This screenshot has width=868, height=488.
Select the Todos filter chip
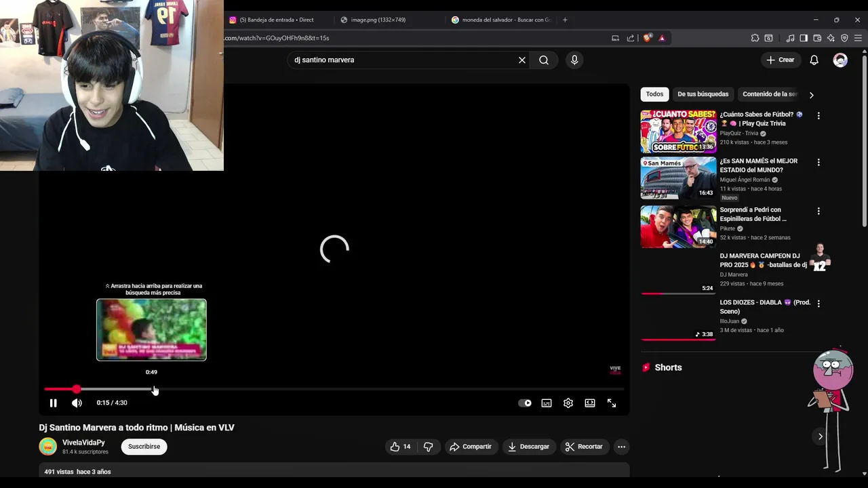click(x=654, y=94)
